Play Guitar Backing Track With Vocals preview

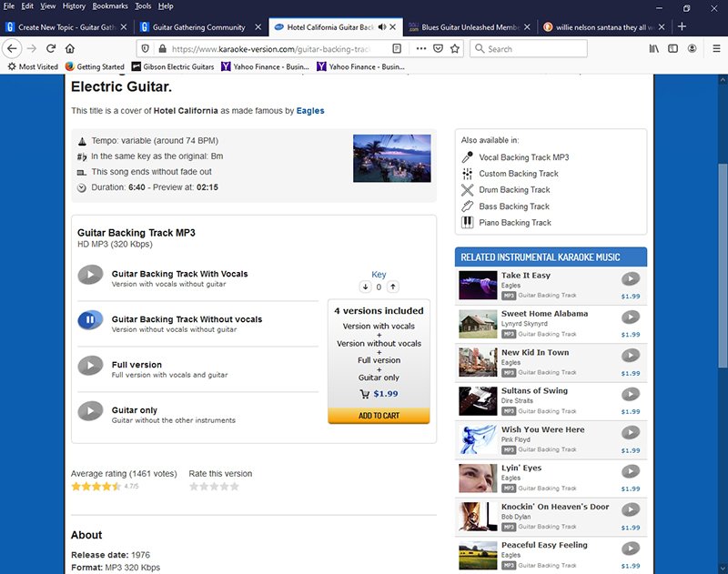click(90, 275)
